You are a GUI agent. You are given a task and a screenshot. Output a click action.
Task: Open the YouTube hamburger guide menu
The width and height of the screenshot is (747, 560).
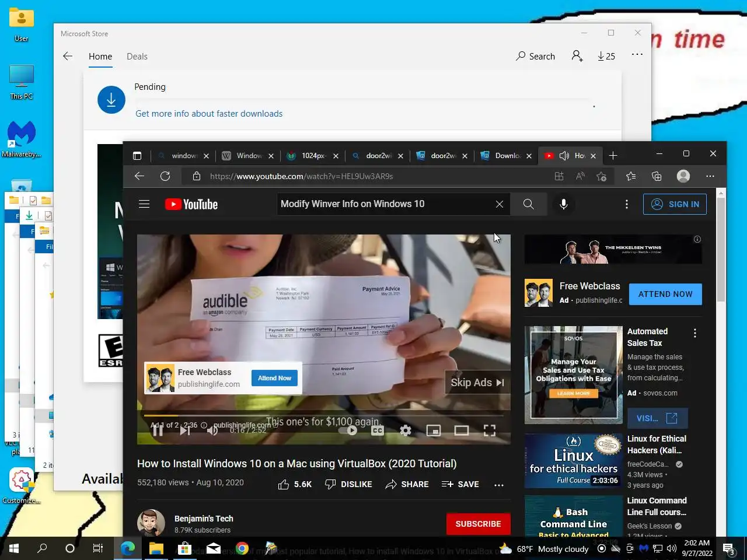144,204
